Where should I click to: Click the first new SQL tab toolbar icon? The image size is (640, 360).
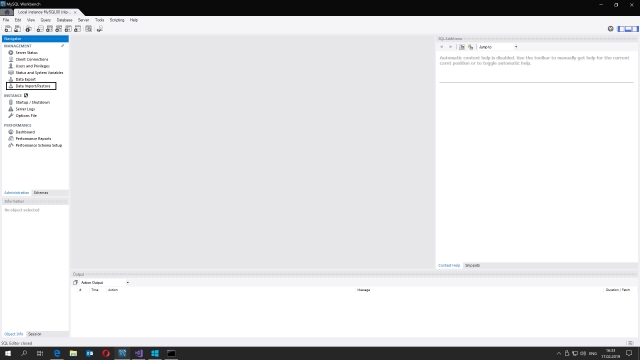pyautogui.click(x=8, y=29)
